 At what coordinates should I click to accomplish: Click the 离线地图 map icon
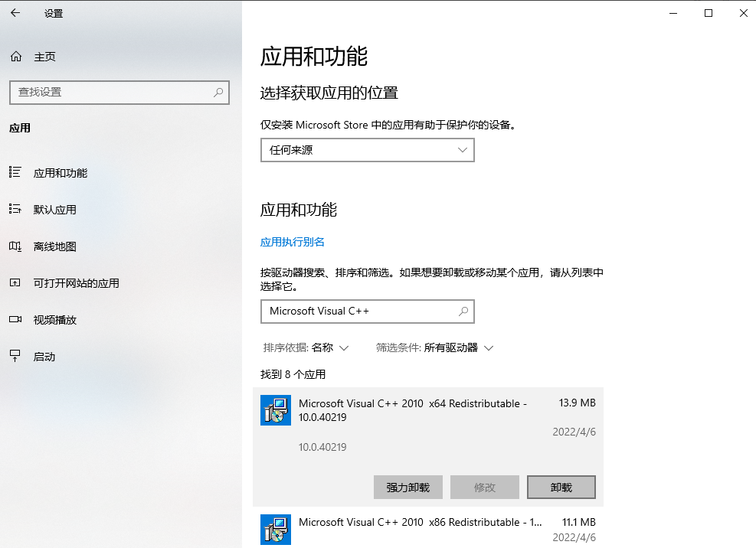click(x=15, y=246)
